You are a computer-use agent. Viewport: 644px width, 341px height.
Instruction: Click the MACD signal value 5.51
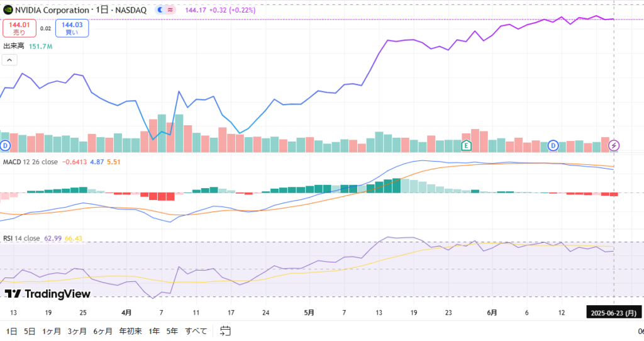pos(114,162)
